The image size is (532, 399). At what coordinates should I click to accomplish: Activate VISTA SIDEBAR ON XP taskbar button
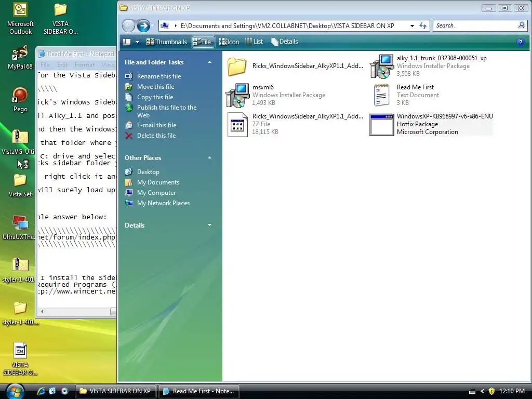(115, 391)
